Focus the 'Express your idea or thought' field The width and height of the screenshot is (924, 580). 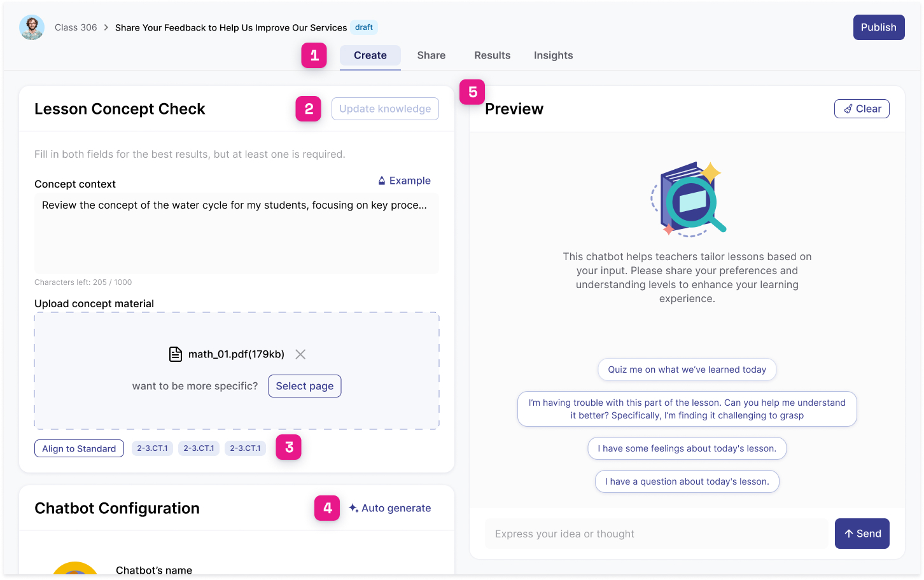656,534
